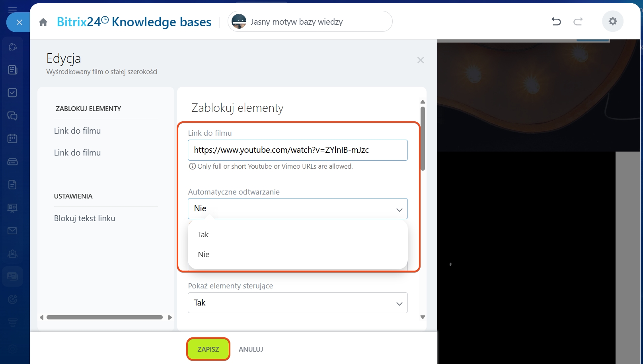Click the form's scroll down arrow
Image resolution: width=643 pixels, height=364 pixels.
coord(423,317)
